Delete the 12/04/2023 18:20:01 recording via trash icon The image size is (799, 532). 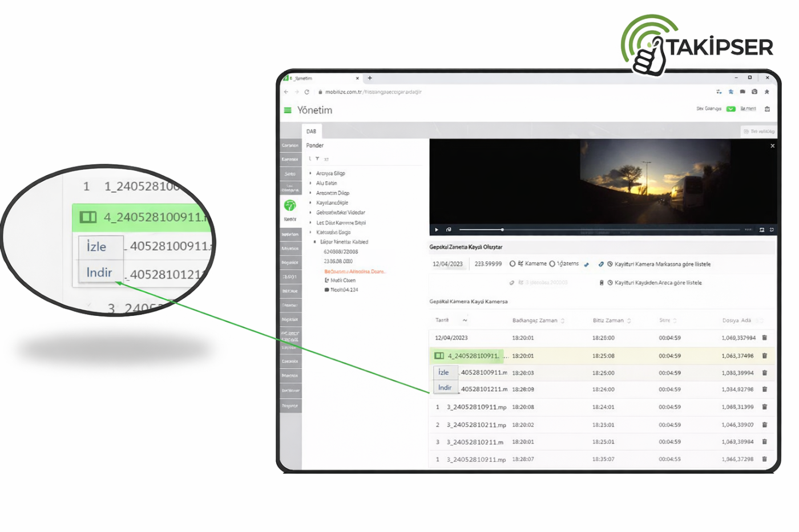point(764,338)
